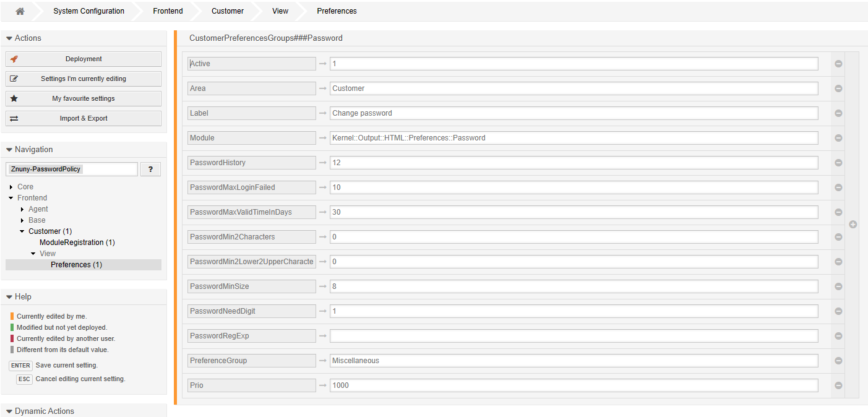Image resolution: width=868 pixels, height=417 pixels.
Task: Expand the Core navigation tree node
Action: pos(11,187)
